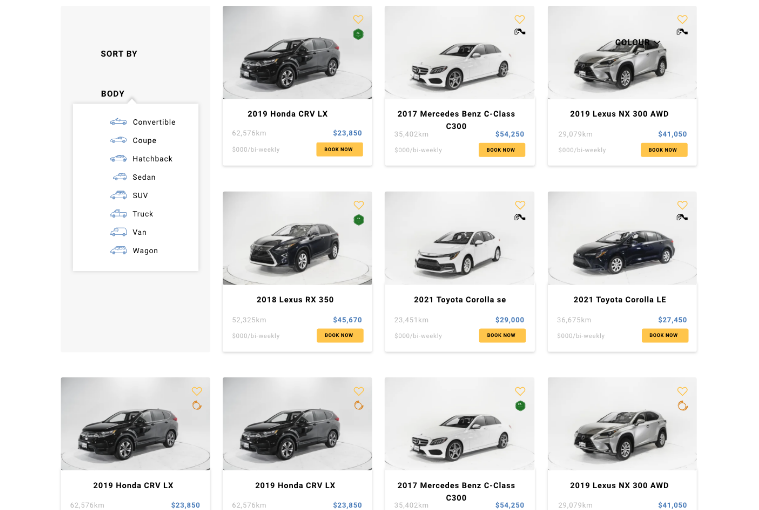Expand the COLOUR filter dropdown
Image resolution: width=759 pixels, height=510 pixels.
point(634,43)
